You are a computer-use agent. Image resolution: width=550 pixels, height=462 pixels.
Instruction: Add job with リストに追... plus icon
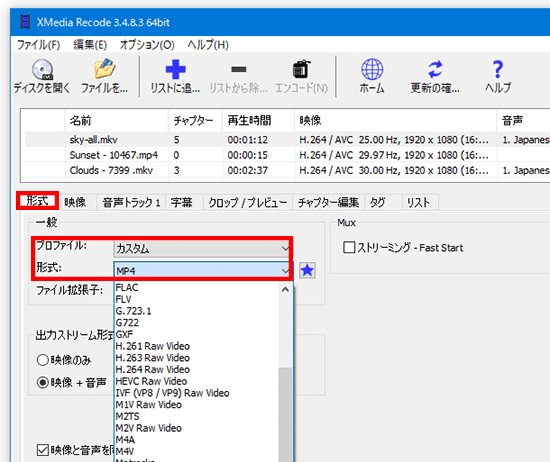click(x=175, y=76)
